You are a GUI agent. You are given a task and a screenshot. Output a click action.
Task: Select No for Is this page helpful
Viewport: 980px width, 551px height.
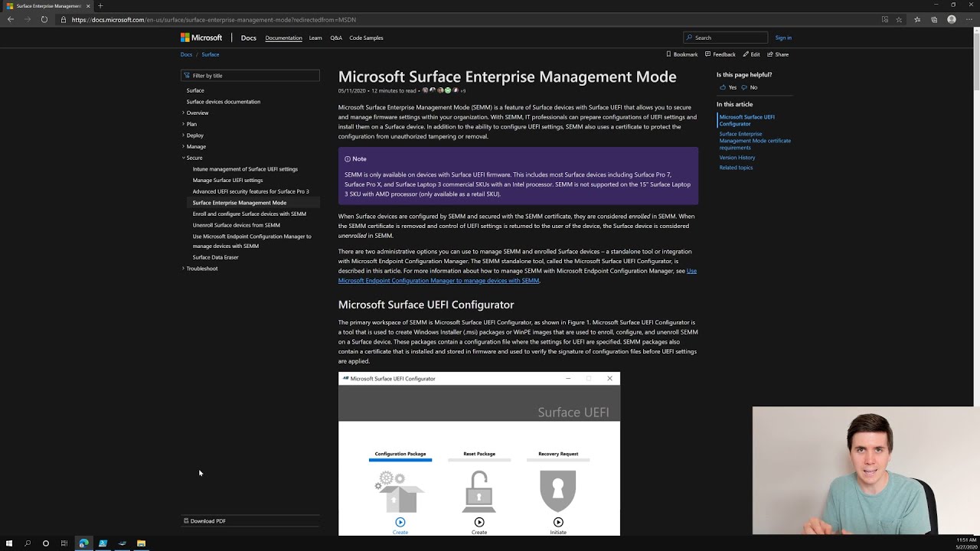(x=750, y=87)
